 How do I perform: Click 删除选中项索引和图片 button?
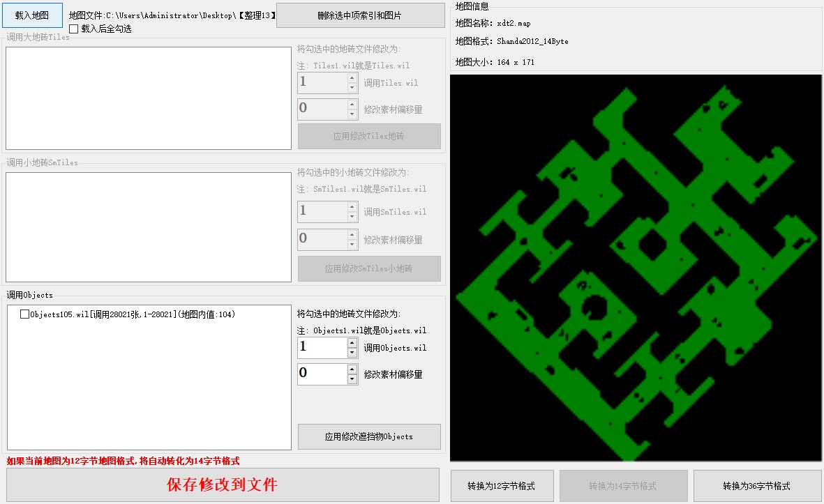(360, 15)
